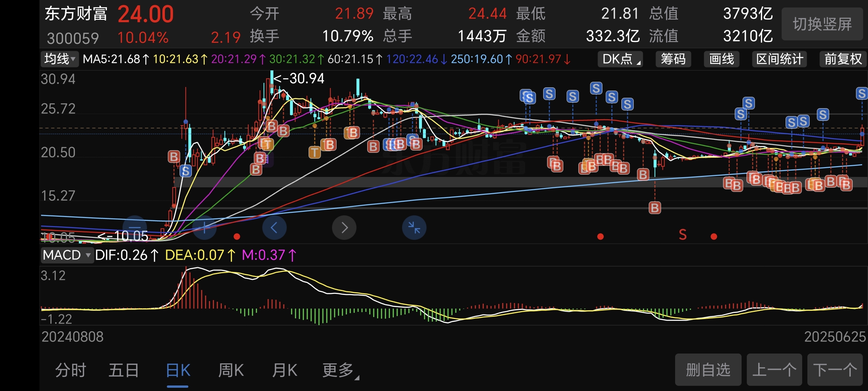Image resolution: width=868 pixels, height=391 pixels.
Task: Switch to 分时 tab
Action: tap(71, 370)
